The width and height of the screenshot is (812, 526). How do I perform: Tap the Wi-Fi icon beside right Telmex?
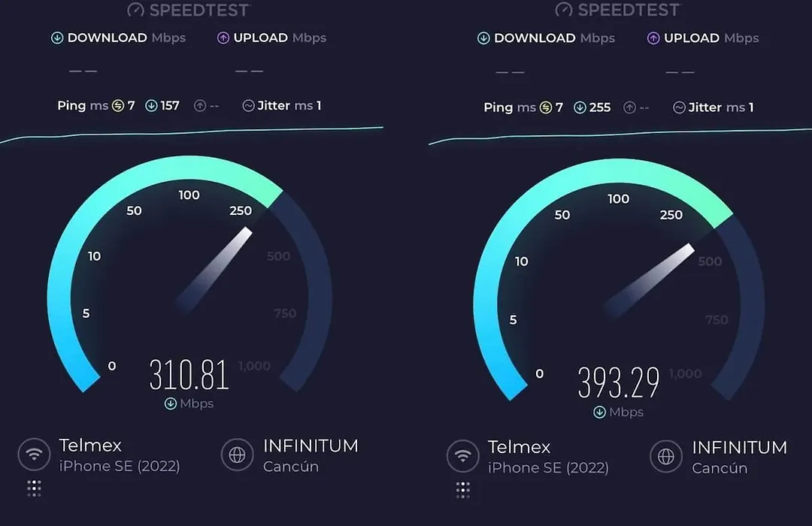coord(463,455)
